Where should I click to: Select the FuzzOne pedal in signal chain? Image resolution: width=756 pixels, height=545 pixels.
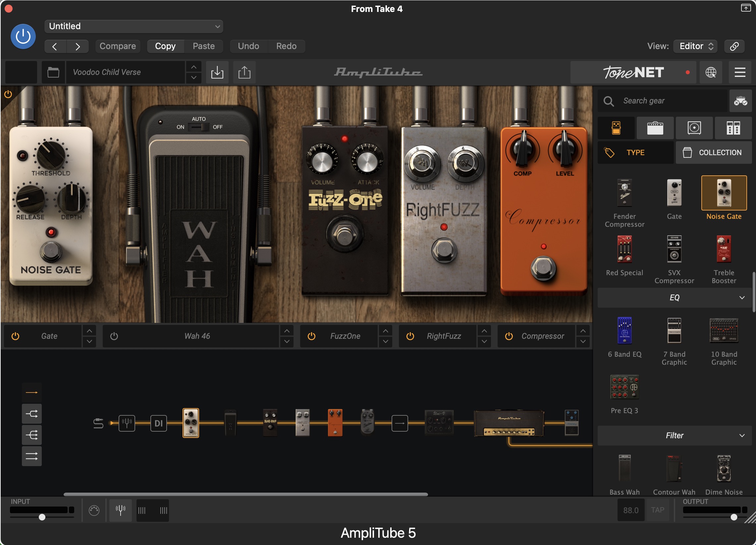point(270,423)
